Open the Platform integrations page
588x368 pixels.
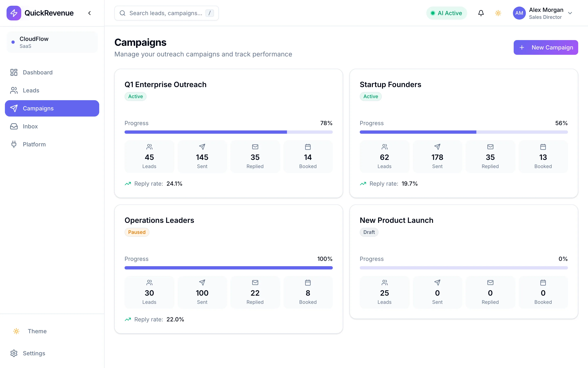(52, 144)
